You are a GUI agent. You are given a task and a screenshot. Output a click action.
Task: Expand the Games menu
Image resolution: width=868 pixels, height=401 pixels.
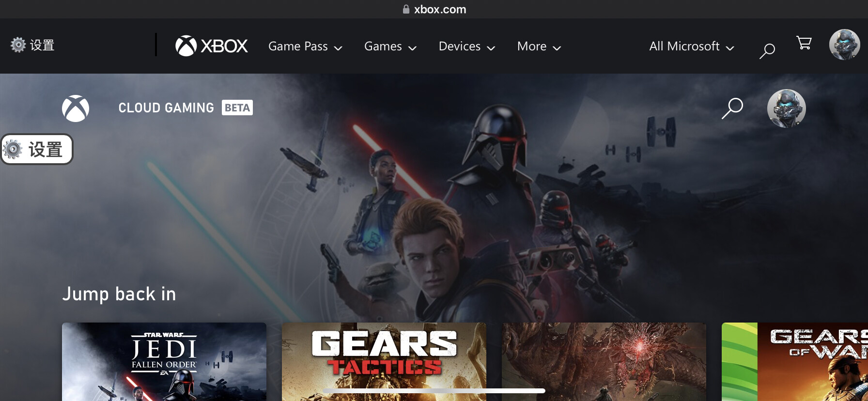[x=390, y=46]
